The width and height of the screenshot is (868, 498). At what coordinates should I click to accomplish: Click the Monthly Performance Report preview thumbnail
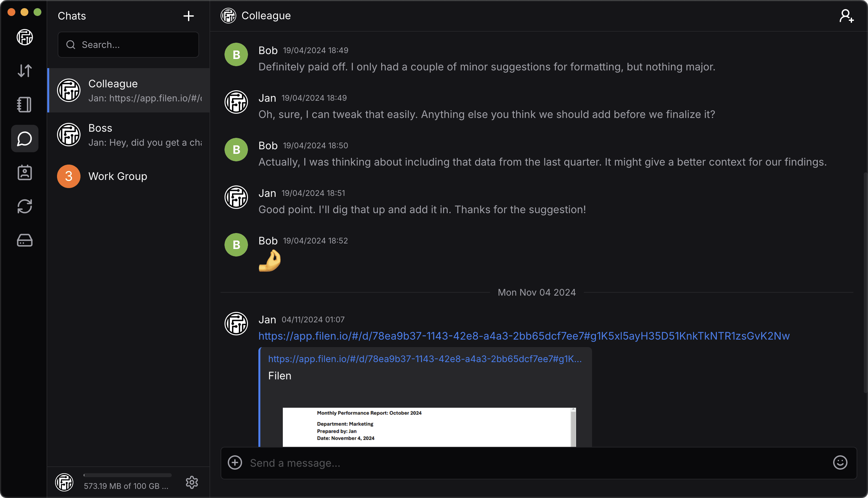429,427
